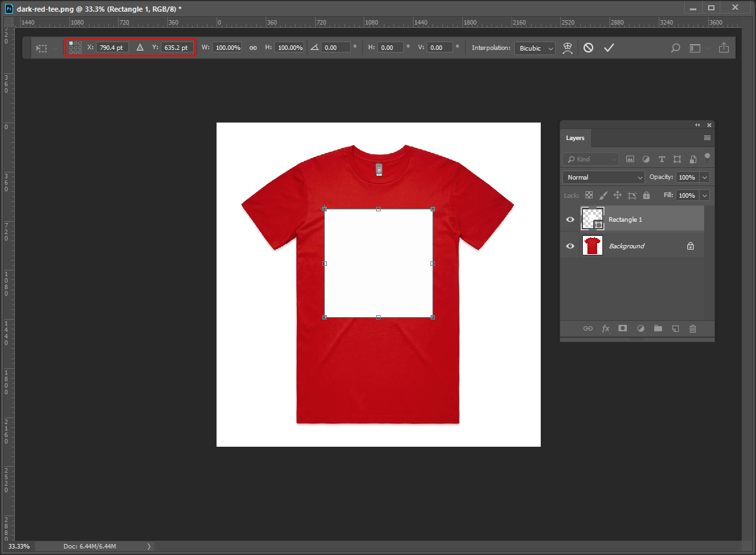
Task: Click the Background layer lock icon
Action: point(691,246)
